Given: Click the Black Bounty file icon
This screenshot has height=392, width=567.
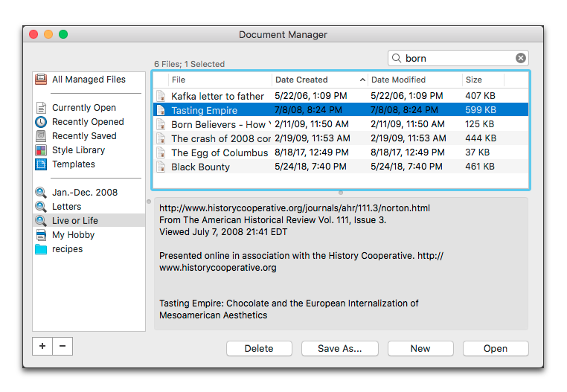Looking at the screenshot, I should pos(161,167).
